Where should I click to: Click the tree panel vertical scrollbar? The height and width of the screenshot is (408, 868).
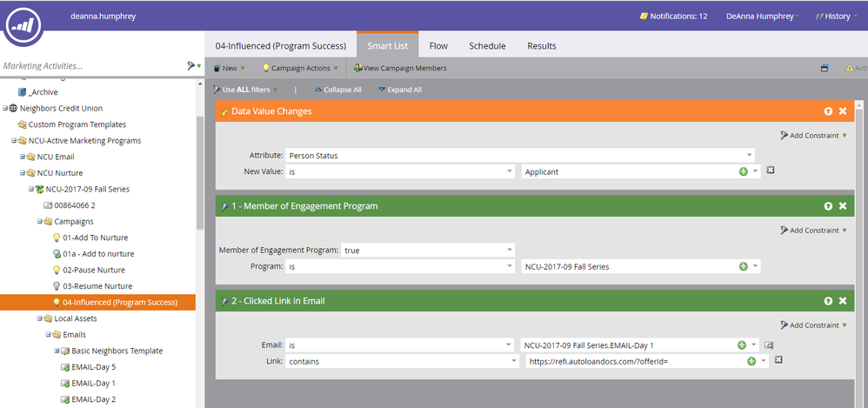coord(200,171)
